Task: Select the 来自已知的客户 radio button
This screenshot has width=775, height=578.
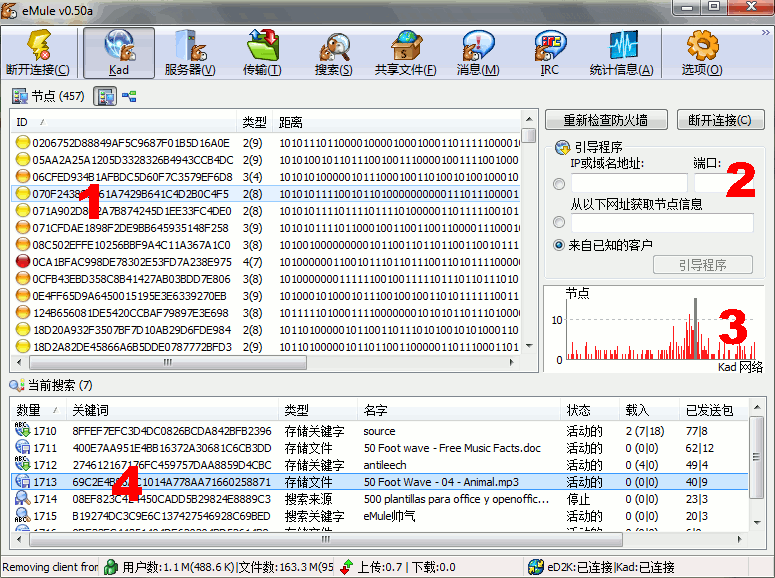Action: [558, 244]
